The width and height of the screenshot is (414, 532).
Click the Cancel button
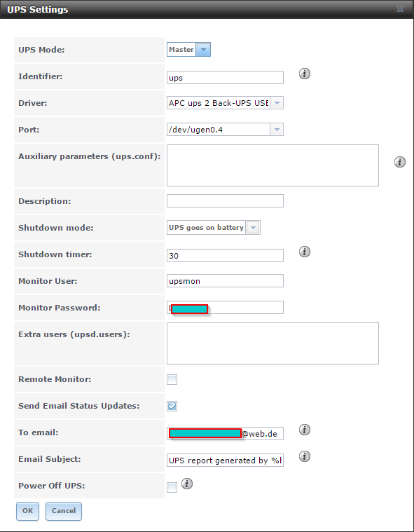pos(64,511)
